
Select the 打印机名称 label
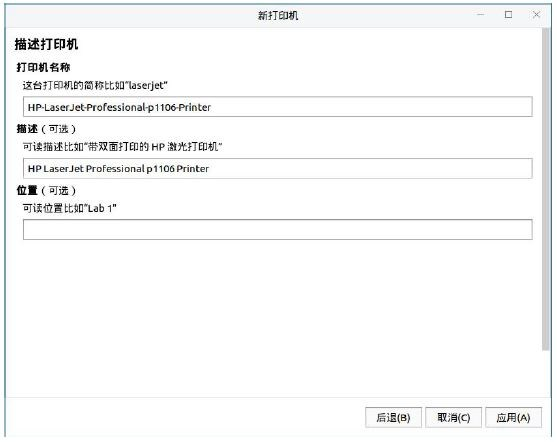tap(43, 67)
